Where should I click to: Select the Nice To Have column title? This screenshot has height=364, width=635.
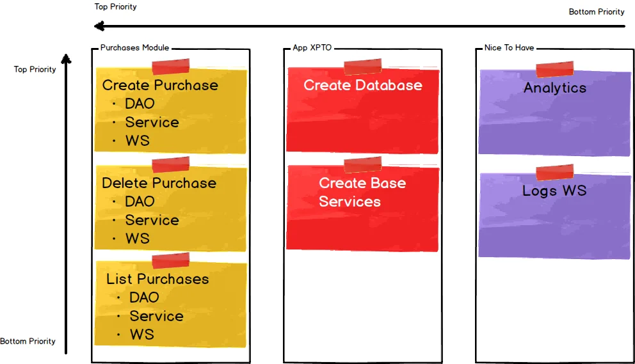[x=510, y=48]
